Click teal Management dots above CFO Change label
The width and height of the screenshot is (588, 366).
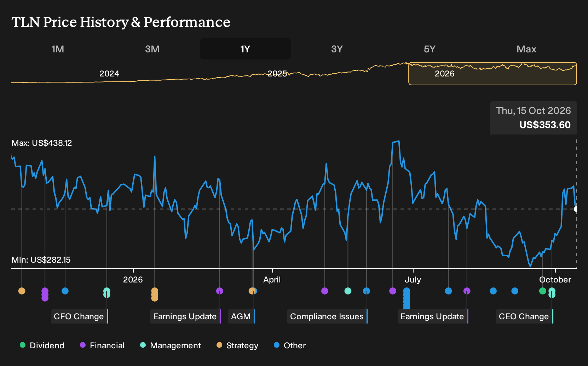pyautogui.click(x=107, y=293)
